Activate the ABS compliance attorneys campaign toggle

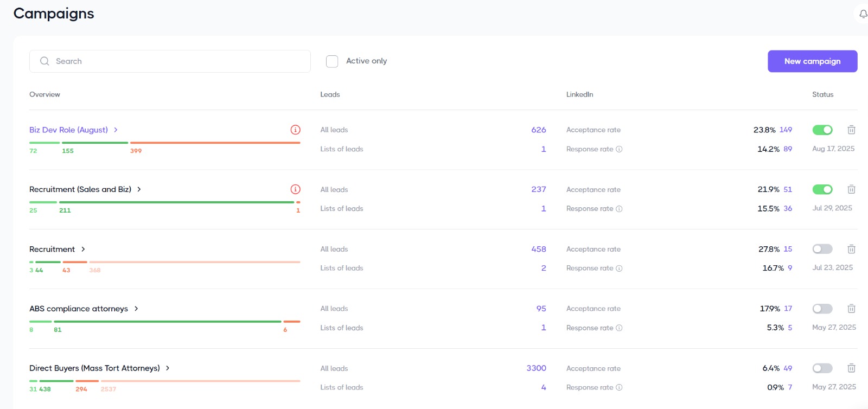822,309
